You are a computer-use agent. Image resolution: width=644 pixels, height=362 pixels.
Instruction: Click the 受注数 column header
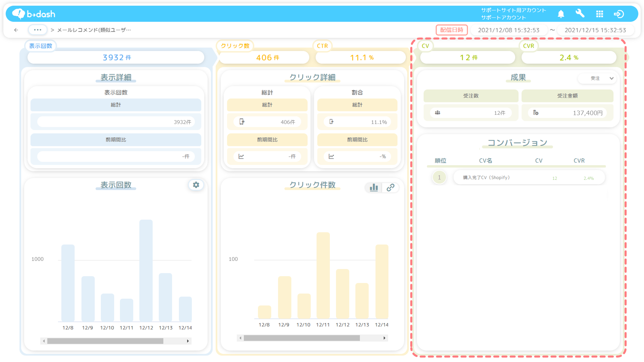click(471, 96)
